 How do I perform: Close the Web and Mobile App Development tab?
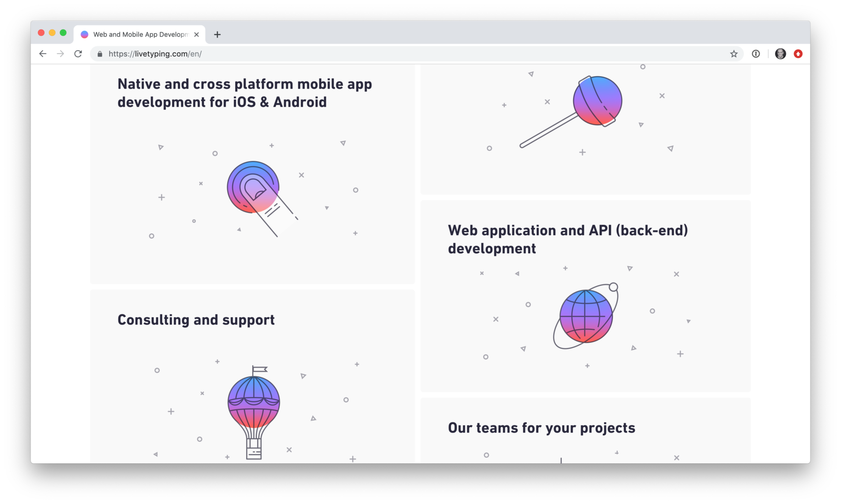point(196,35)
